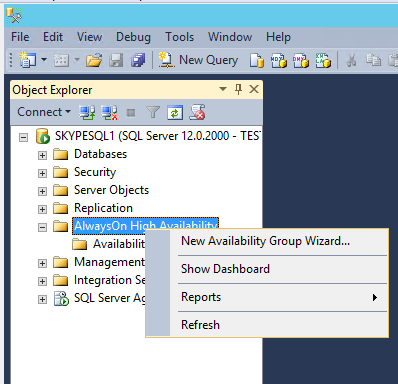Expand the Integration Services folder
Screen dimensions: 398x384
click(x=42, y=281)
